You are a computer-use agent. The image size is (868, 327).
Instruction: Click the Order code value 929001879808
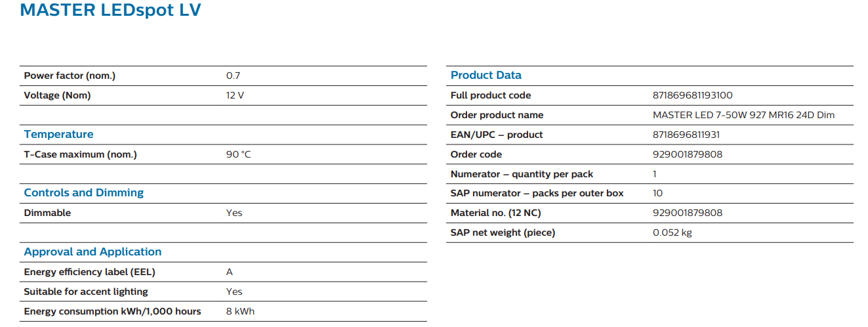coord(686,154)
